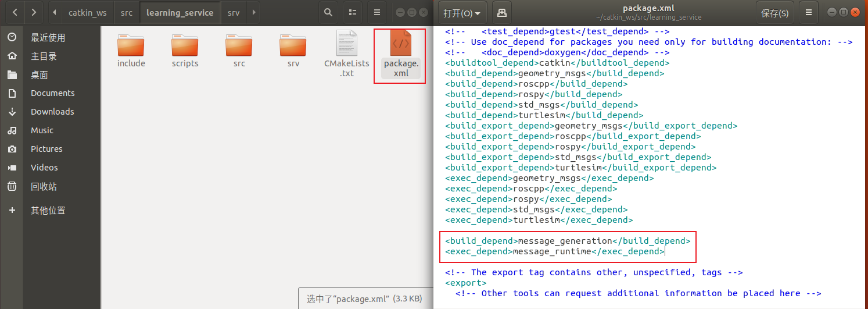This screenshot has width=868, height=309.
Task: Maximize the gedit window
Action: click(843, 12)
